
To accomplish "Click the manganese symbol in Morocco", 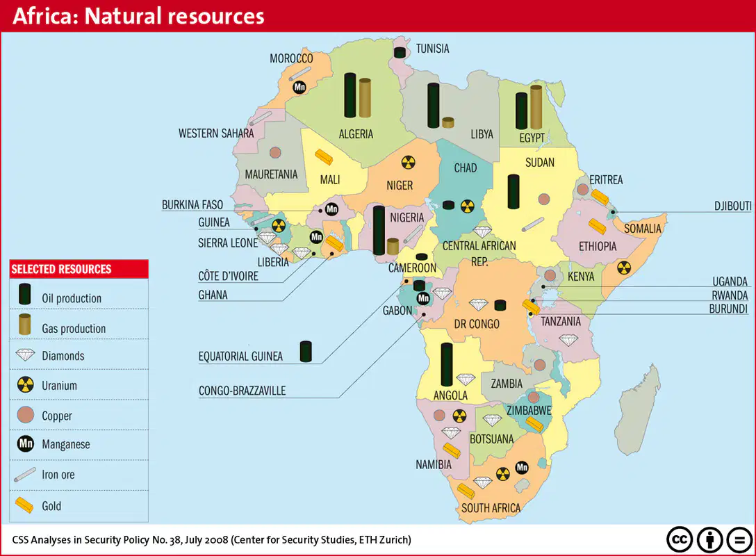I will pyautogui.click(x=299, y=88).
